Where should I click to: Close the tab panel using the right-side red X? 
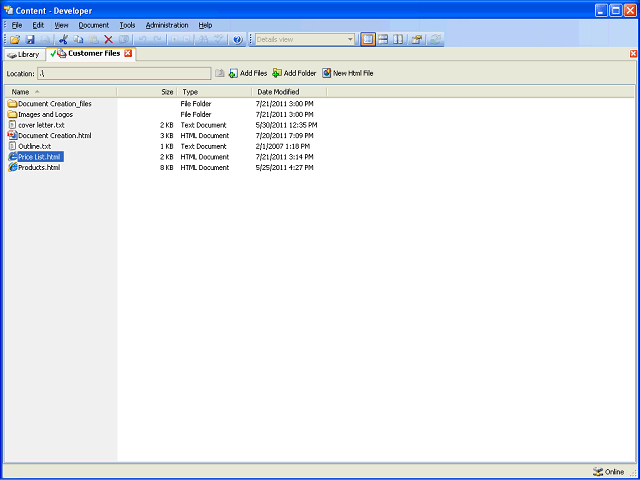click(633, 53)
